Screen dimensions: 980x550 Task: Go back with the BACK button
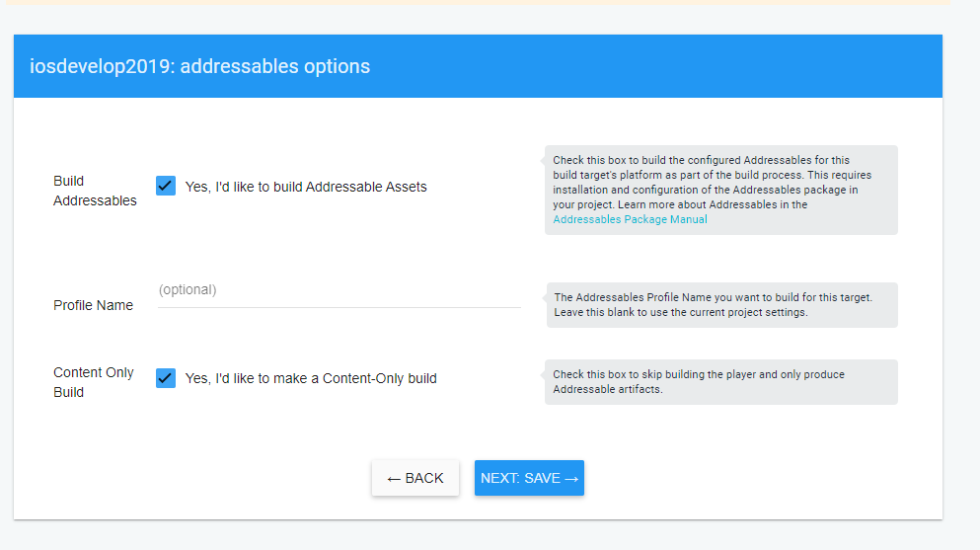point(415,478)
